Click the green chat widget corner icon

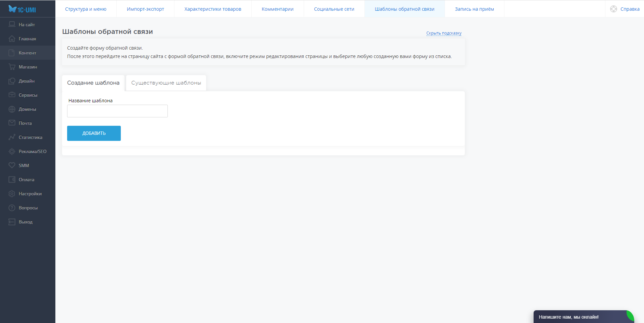click(630, 315)
